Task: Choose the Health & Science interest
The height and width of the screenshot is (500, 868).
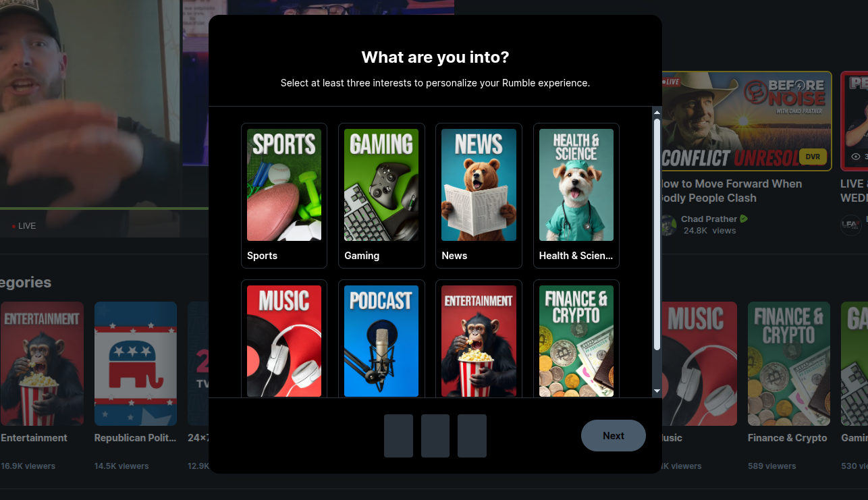Action: pyautogui.click(x=576, y=196)
